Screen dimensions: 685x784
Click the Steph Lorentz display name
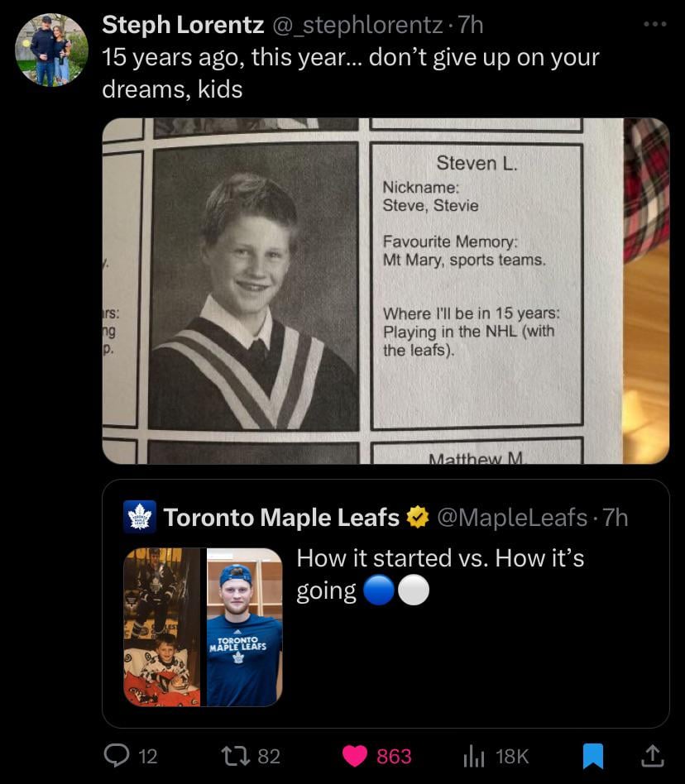pos(183,26)
